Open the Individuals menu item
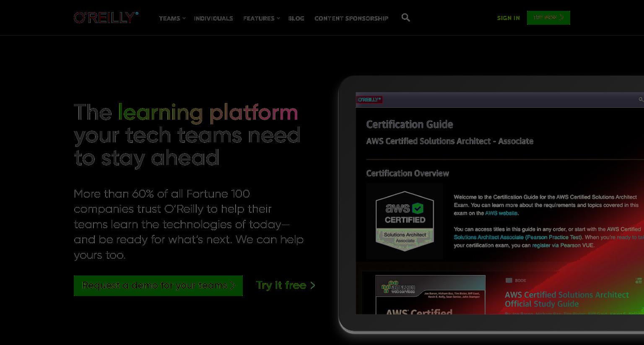 click(213, 18)
